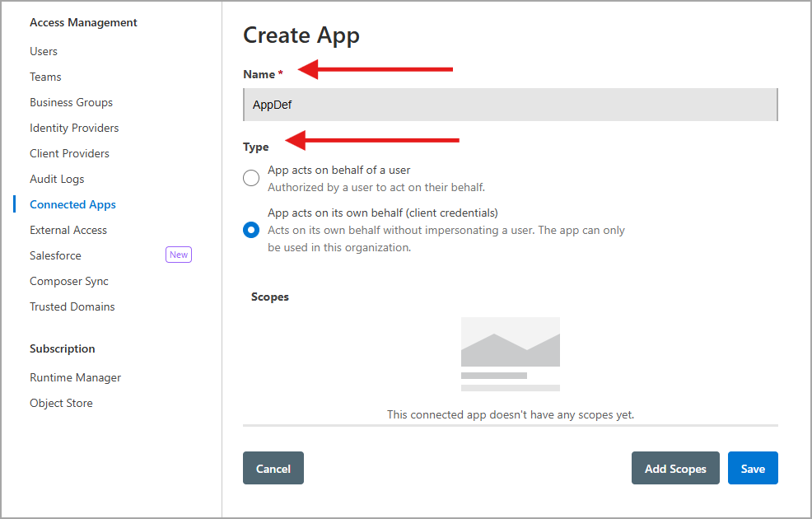This screenshot has height=519, width=812.
Task: Go to Business Groups
Action: tap(71, 102)
